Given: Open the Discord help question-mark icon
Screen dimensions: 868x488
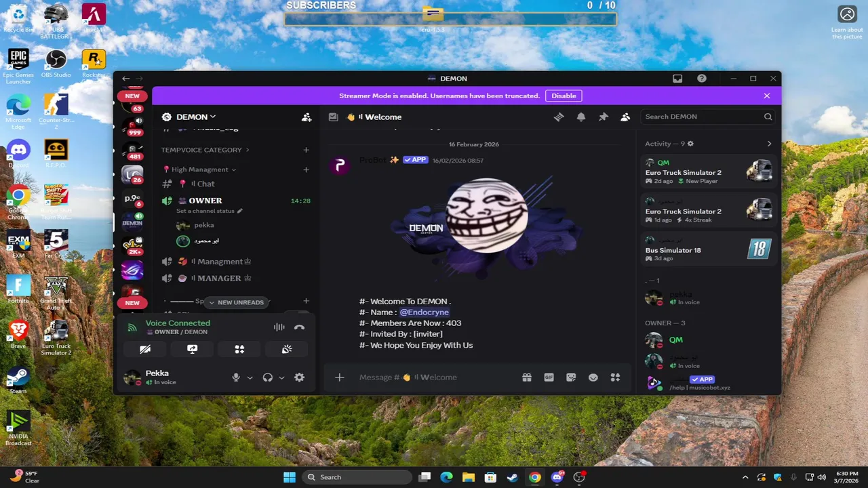Looking at the screenshot, I should coord(702,79).
